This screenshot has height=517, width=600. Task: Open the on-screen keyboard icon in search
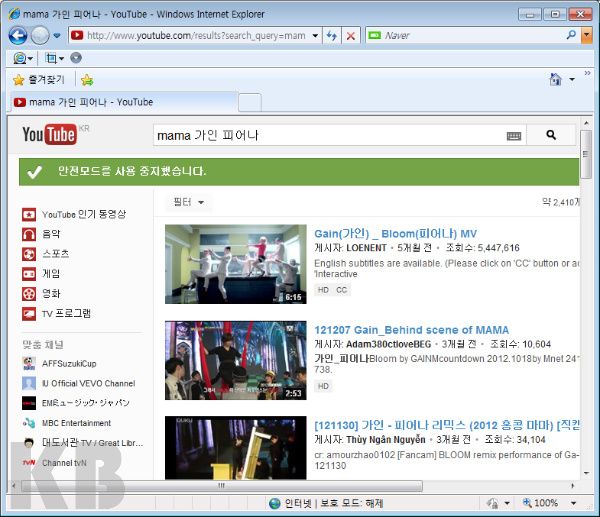(x=514, y=136)
